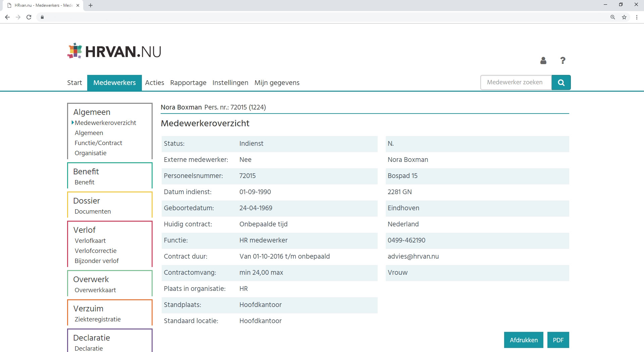644x352 pixels.
Task: Click the padlock site info icon
Action: (x=42, y=17)
